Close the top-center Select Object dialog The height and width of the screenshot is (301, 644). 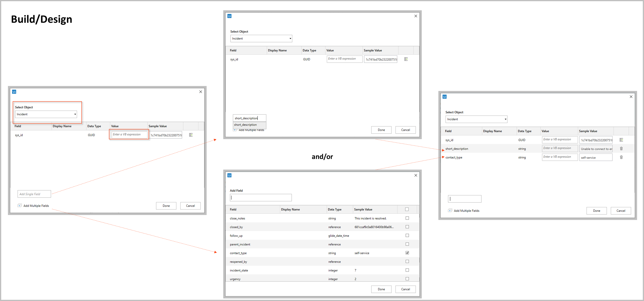(x=416, y=16)
